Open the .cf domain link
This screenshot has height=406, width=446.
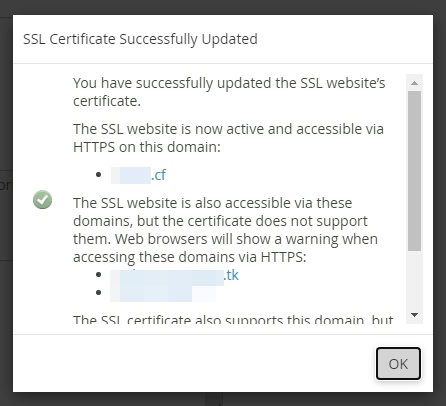[138, 175]
